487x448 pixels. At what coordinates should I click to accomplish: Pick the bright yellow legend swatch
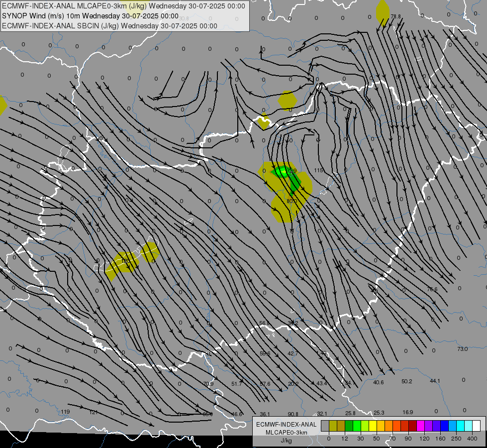[x=373, y=426]
